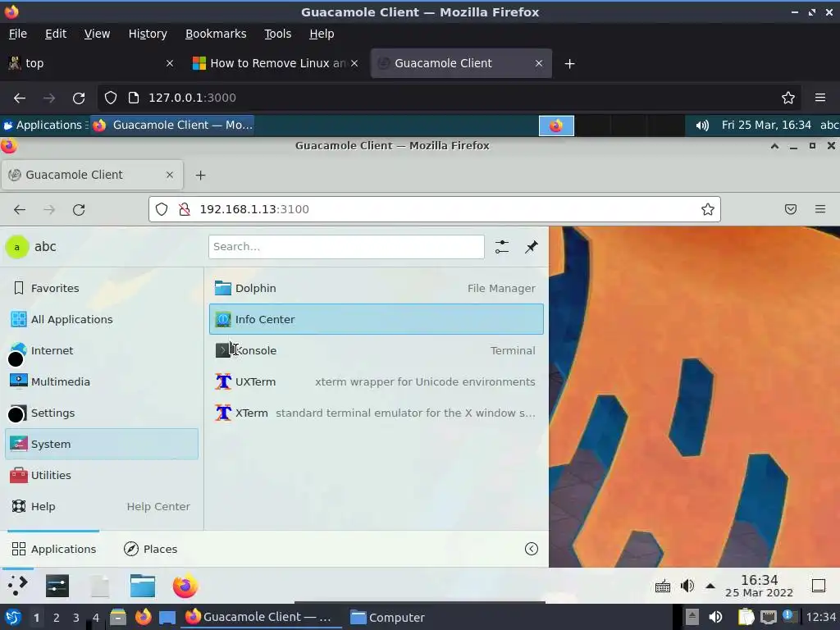This screenshot has height=630, width=840.
Task: Open Utilities category in launcher
Action: (x=102, y=475)
